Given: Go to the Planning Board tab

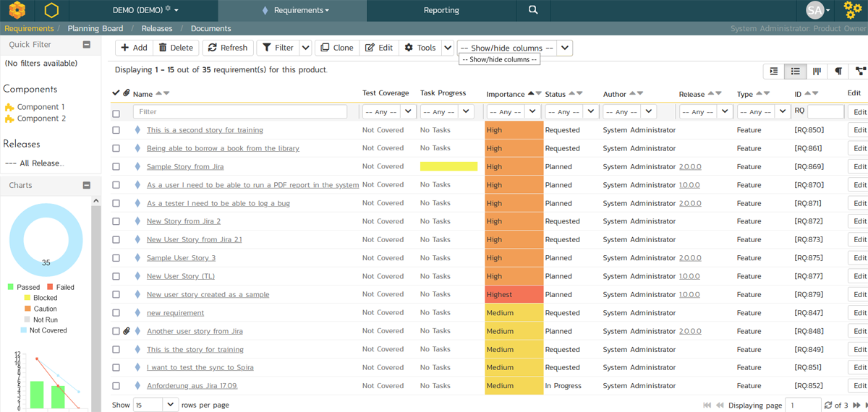Looking at the screenshot, I should (96, 29).
